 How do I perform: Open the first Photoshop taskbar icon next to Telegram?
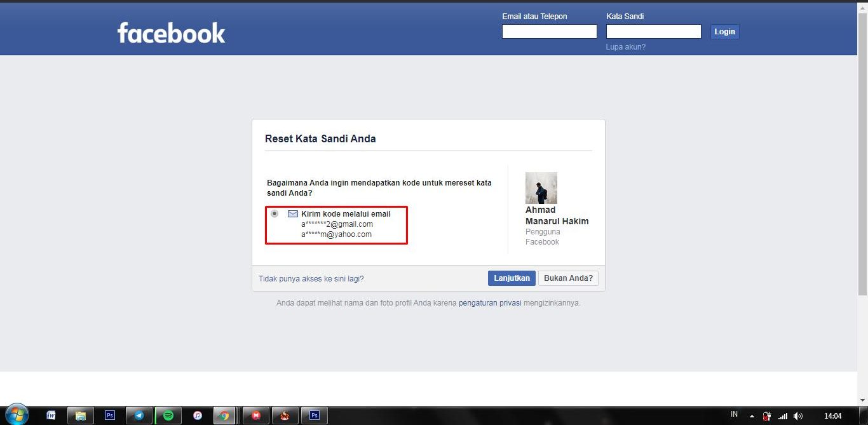tap(110, 415)
